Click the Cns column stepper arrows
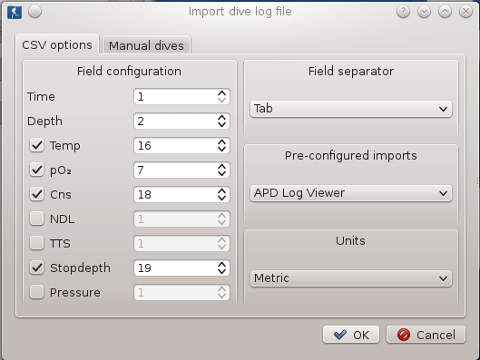This screenshot has height=360, width=480. coord(222,195)
